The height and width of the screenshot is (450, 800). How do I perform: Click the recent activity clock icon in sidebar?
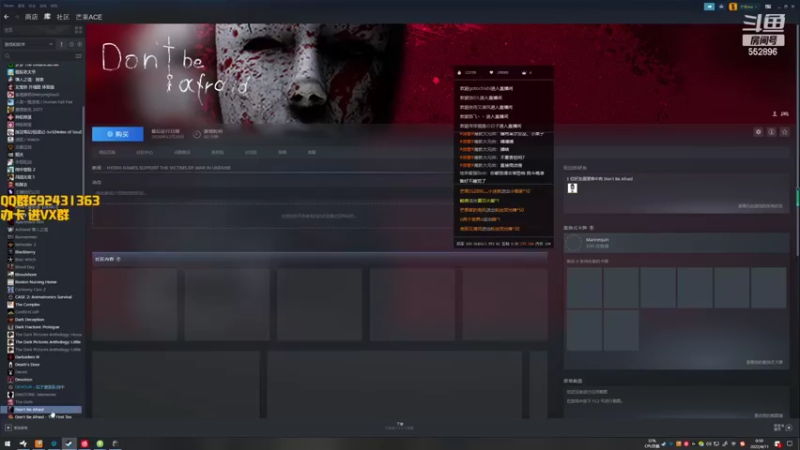[71, 44]
